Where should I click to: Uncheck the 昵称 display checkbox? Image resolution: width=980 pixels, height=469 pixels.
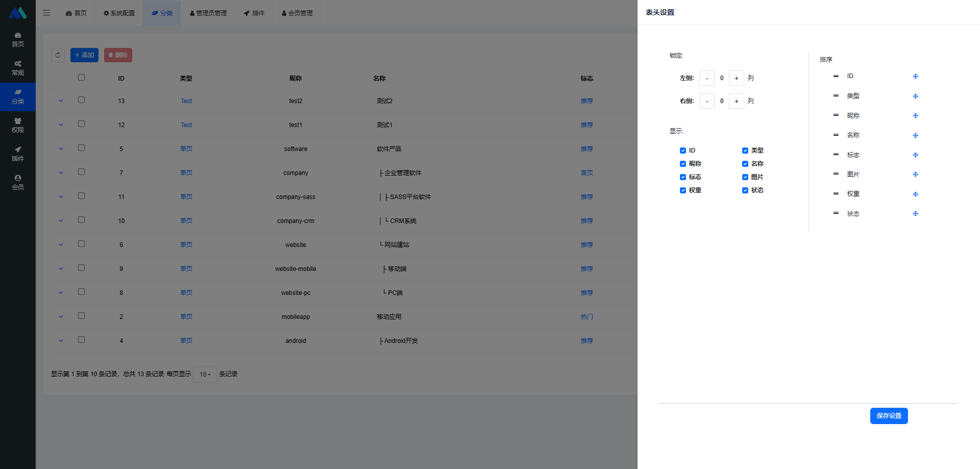[x=682, y=164]
